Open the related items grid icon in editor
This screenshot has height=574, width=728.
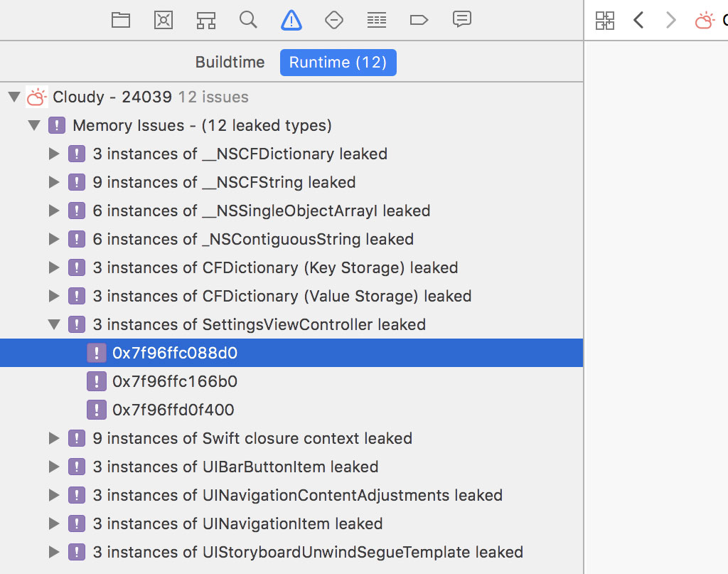(x=605, y=21)
